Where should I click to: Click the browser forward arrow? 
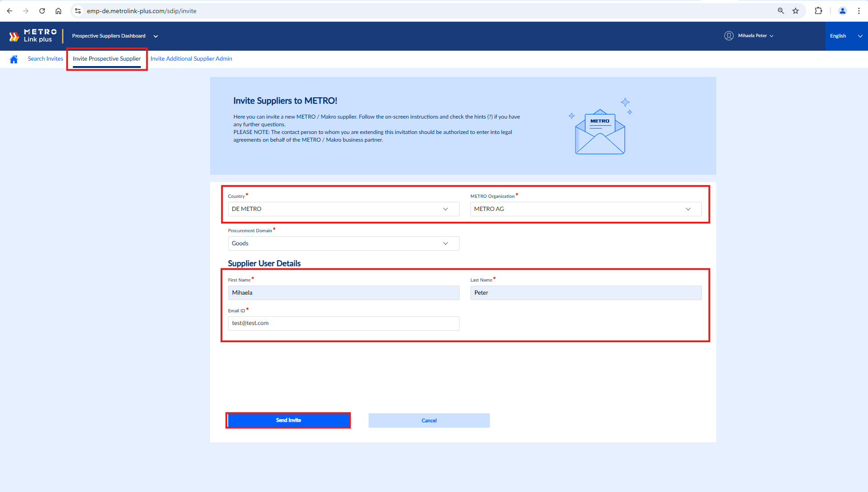click(x=26, y=11)
